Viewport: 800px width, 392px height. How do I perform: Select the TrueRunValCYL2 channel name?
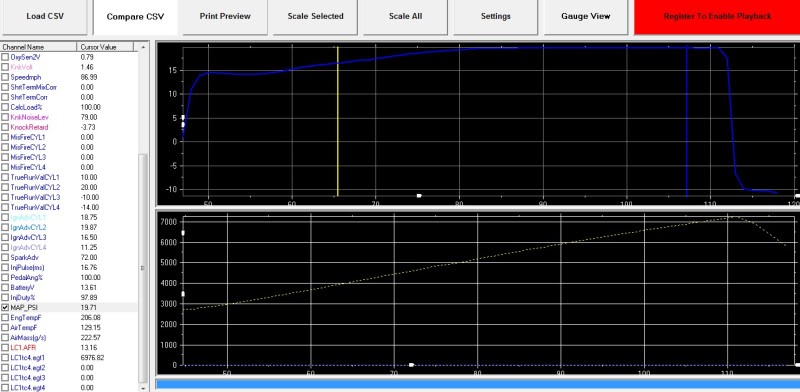(35, 187)
